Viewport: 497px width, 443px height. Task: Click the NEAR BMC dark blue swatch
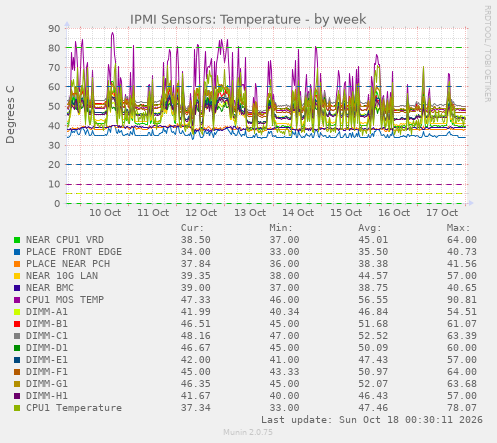click(17, 288)
